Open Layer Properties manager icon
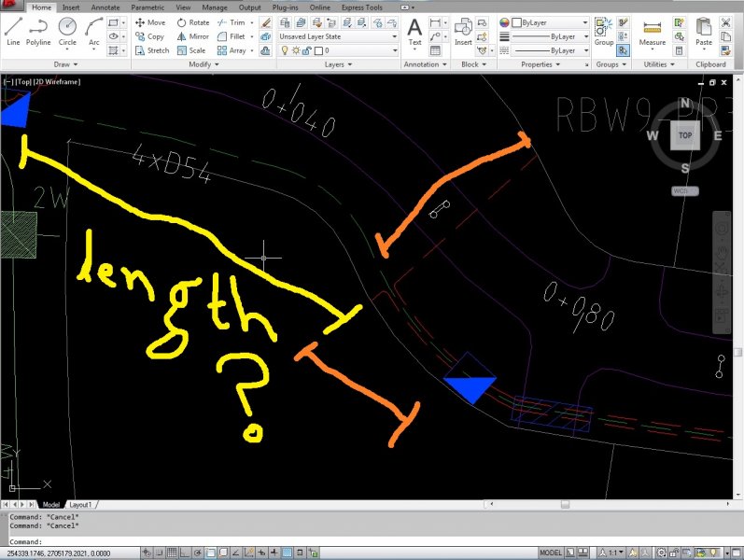Image resolution: width=744 pixels, height=560 pixels. [x=285, y=22]
